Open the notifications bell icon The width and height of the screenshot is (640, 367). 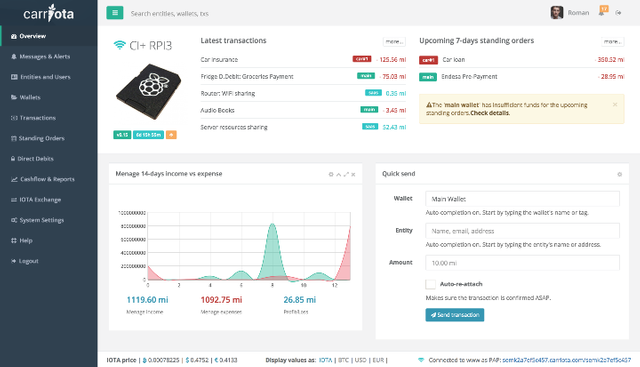pyautogui.click(x=601, y=13)
